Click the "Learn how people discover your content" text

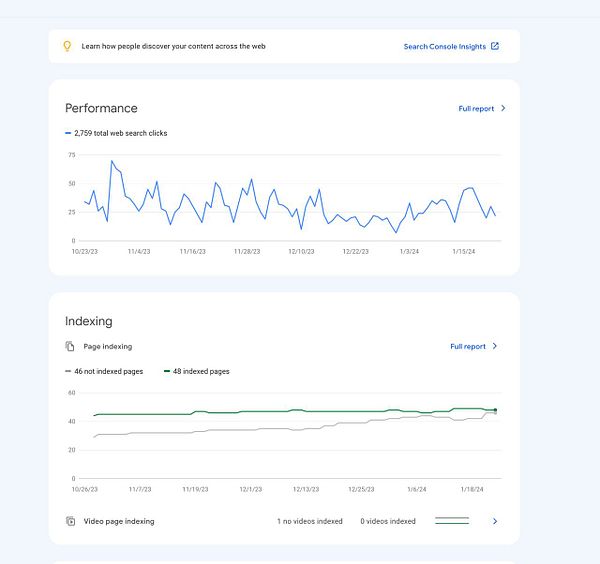click(x=173, y=46)
